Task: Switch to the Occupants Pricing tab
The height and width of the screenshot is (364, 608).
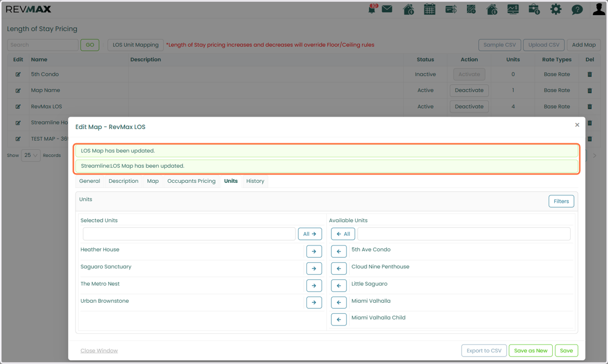Action: coord(192,181)
